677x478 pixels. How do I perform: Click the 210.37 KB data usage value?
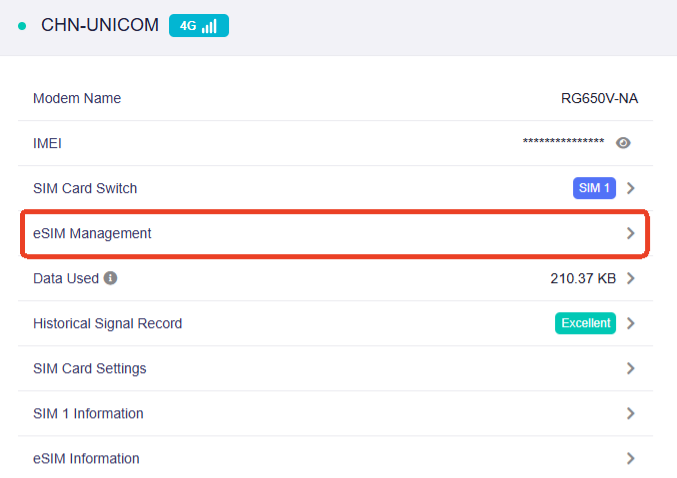(x=583, y=278)
